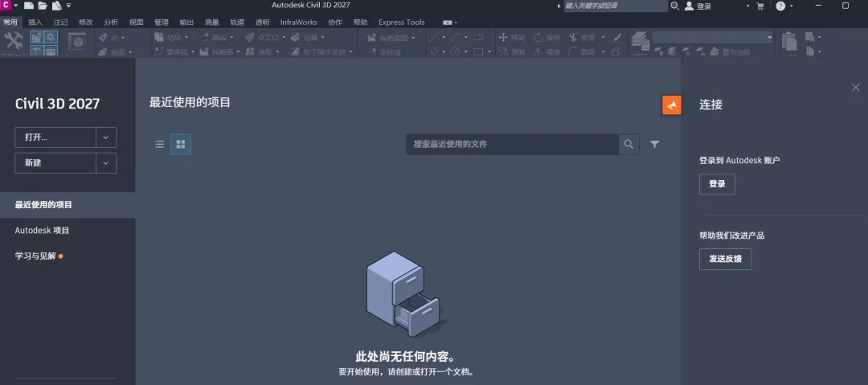The height and width of the screenshot is (385, 868).
Task: Click the filter funnel icon
Action: point(655,144)
